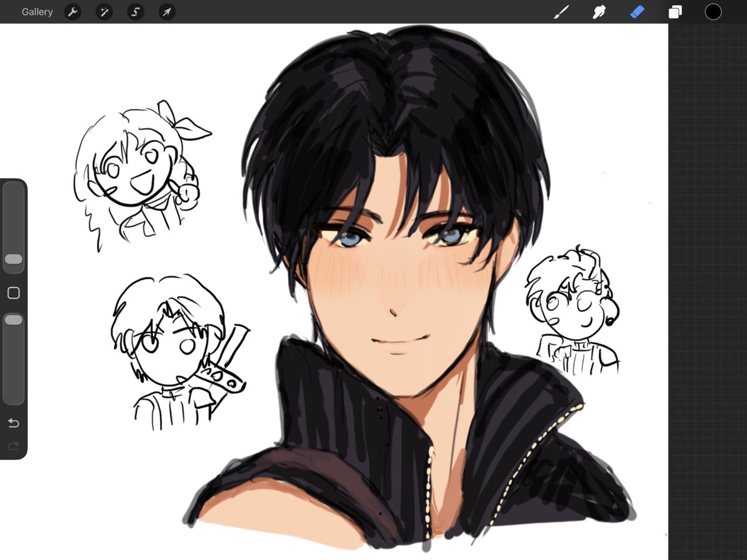Tap the square Modify button in sidebar
Image resolution: width=747 pixels, height=560 pixels.
[x=13, y=292]
